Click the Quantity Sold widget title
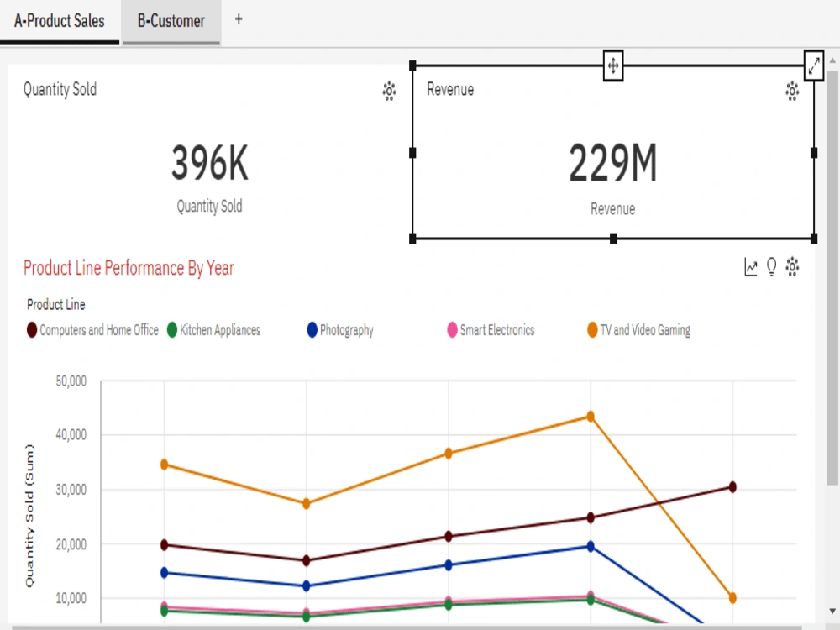 60,90
